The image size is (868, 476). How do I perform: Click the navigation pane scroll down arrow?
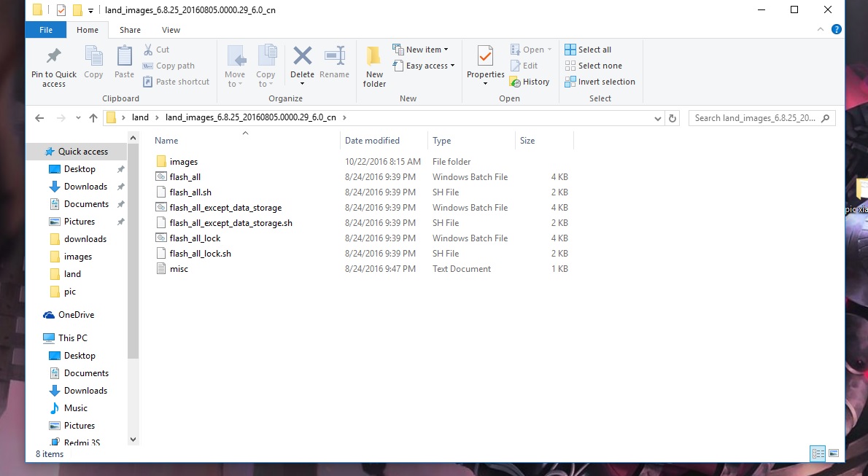point(133,440)
